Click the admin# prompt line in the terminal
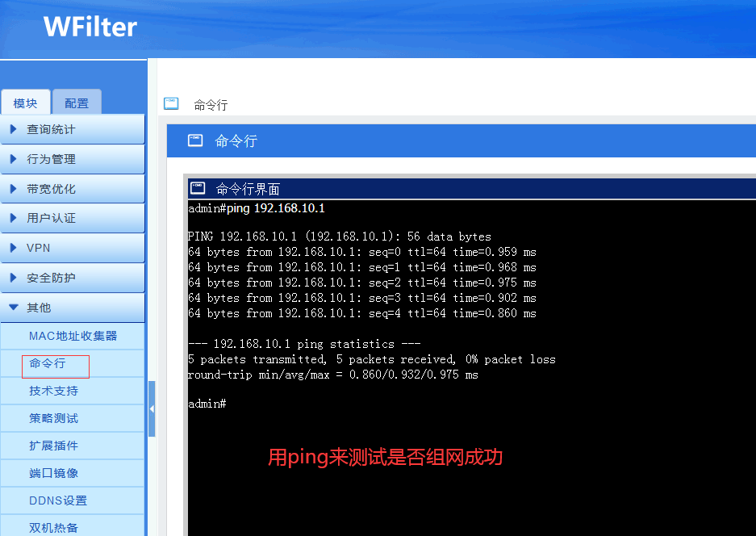Image resolution: width=756 pixels, height=536 pixels. [207, 404]
